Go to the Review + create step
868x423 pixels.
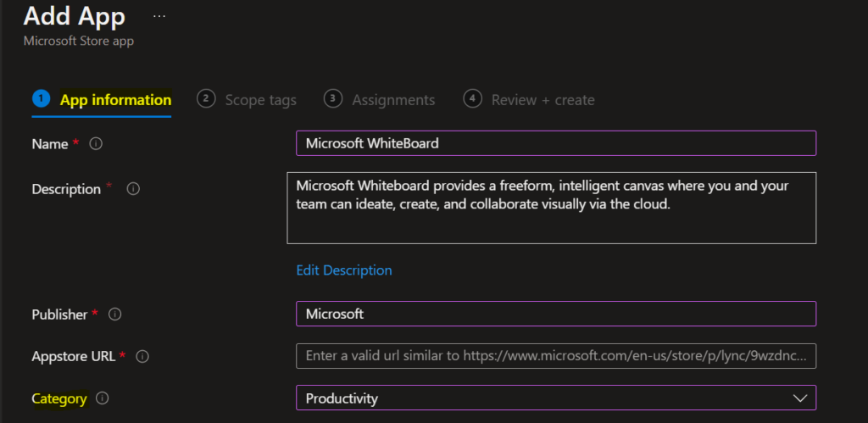[x=529, y=100]
